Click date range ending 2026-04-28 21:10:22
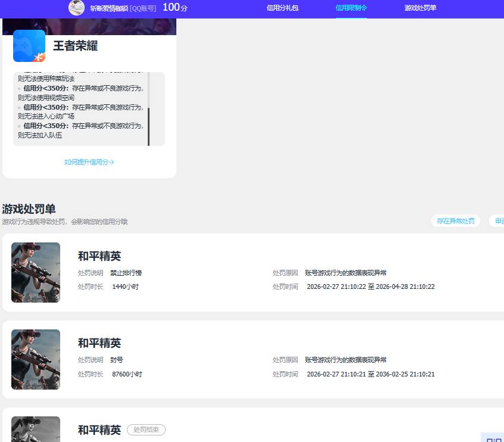This screenshot has width=504, height=442. 371,287
